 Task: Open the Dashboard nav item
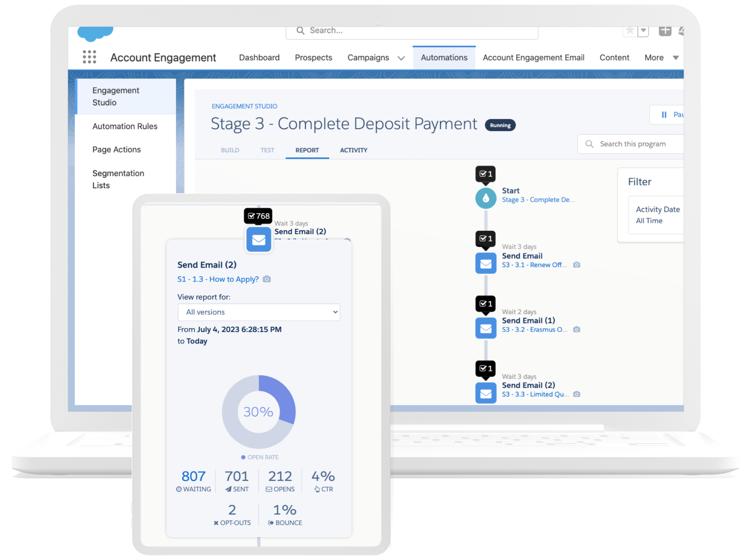tap(259, 57)
